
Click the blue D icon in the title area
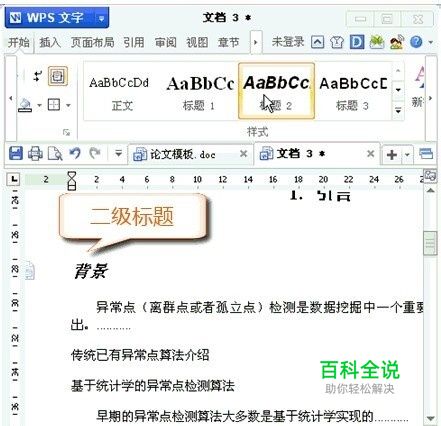click(x=357, y=42)
